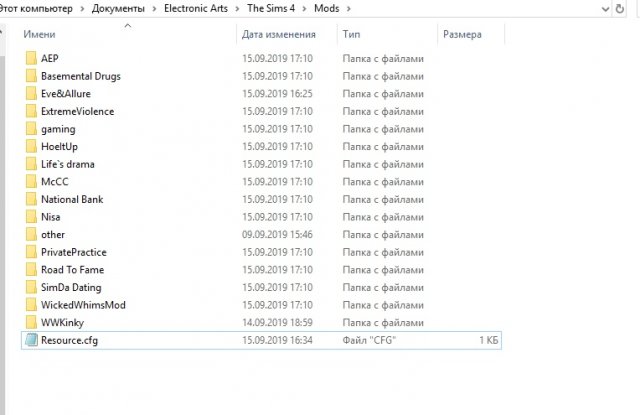Select the Eve&Allure folder name
The width and height of the screenshot is (640, 415).
point(66,93)
